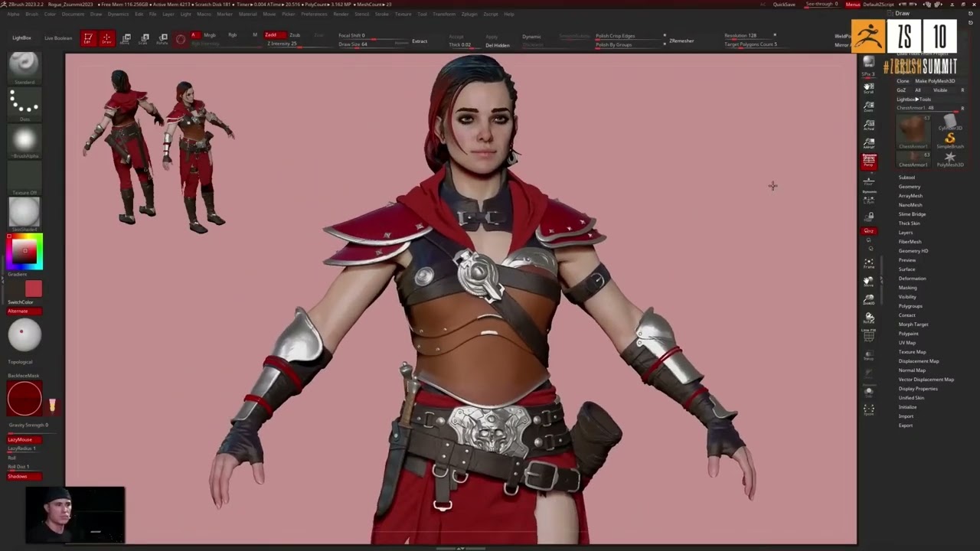Expand the Display Properties section
The height and width of the screenshot is (551, 980).
[918, 389]
